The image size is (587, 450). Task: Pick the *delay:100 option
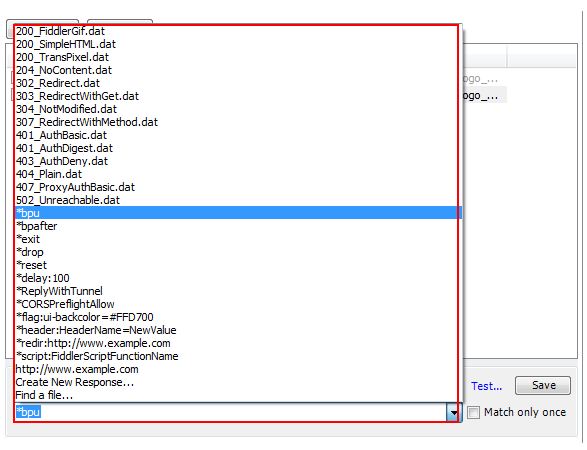pyautogui.click(x=238, y=278)
